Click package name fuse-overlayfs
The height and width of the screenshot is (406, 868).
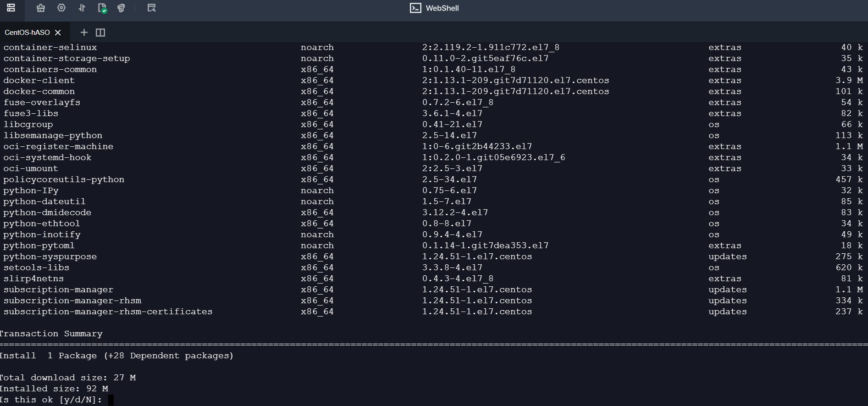[x=42, y=102]
